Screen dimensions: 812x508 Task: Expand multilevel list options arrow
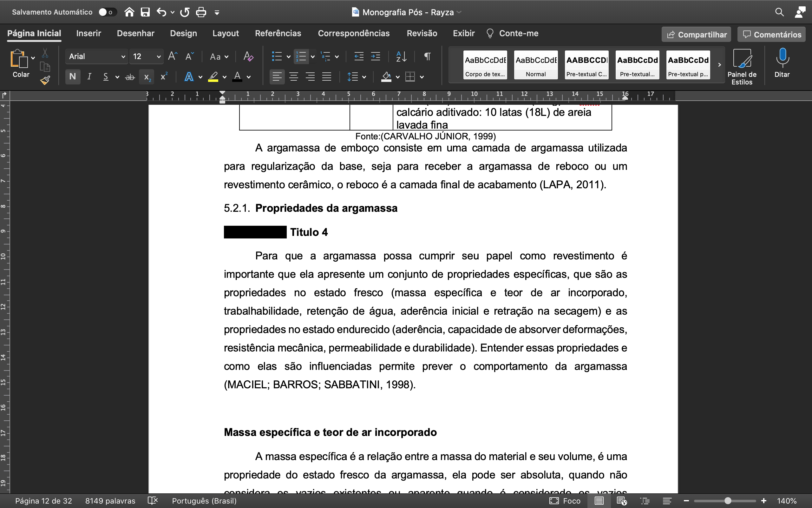pyautogui.click(x=337, y=57)
